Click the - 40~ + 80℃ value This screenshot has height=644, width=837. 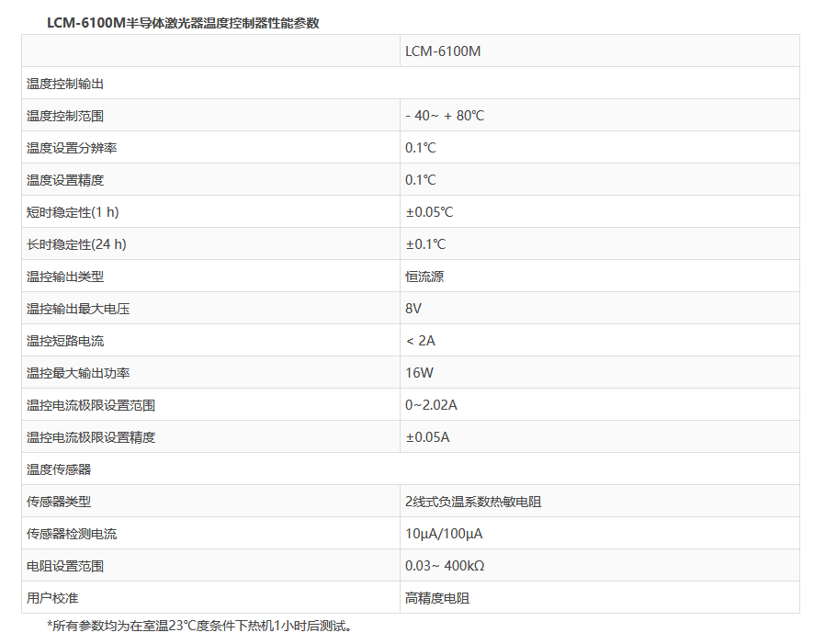coord(445,116)
